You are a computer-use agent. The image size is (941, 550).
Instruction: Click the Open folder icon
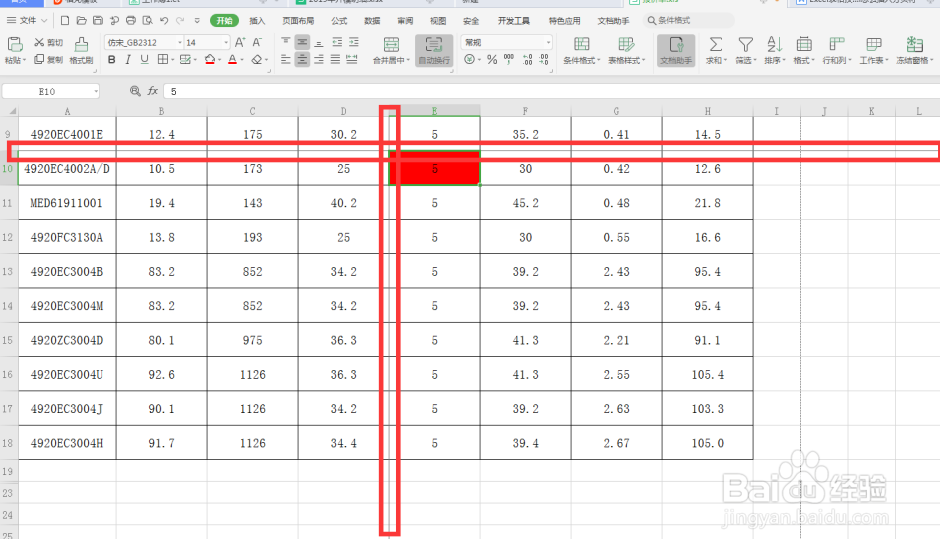(x=82, y=20)
